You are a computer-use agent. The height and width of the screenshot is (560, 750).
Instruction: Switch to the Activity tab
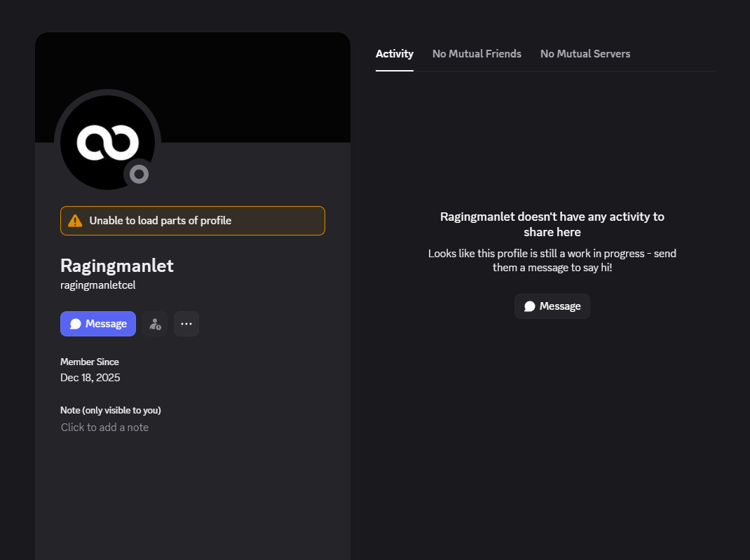(x=394, y=54)
